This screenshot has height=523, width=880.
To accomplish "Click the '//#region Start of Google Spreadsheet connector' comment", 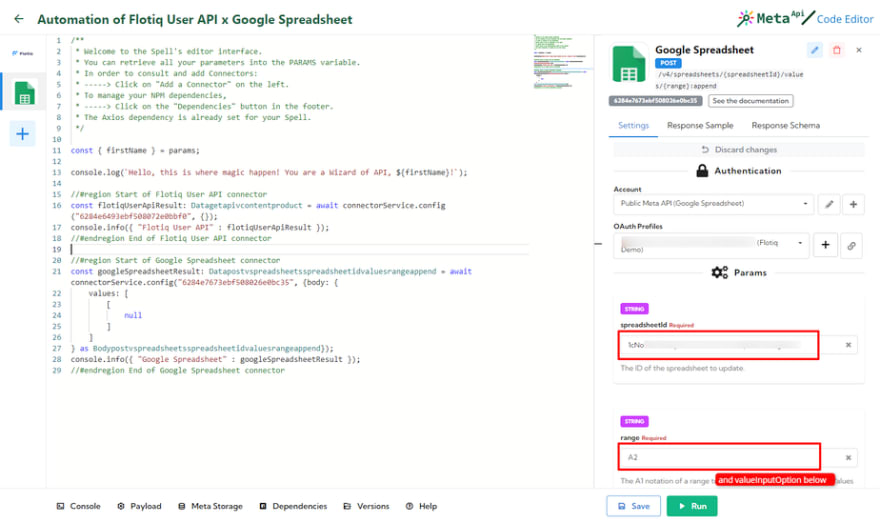I will (175, 260).
